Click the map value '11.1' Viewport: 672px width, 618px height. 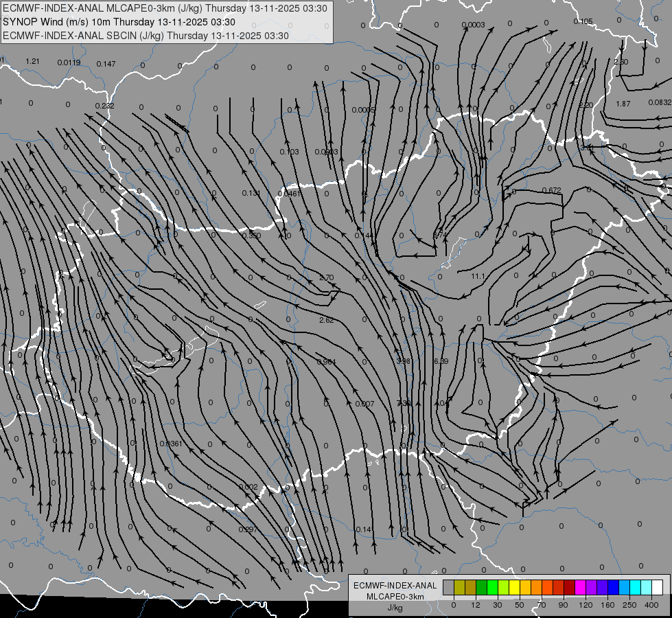coord(478,276)
